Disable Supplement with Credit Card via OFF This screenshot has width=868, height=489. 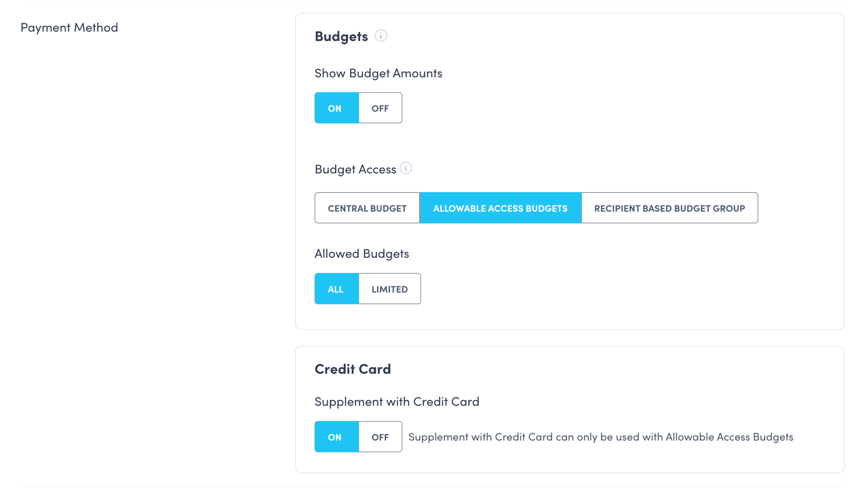[380, 437]
